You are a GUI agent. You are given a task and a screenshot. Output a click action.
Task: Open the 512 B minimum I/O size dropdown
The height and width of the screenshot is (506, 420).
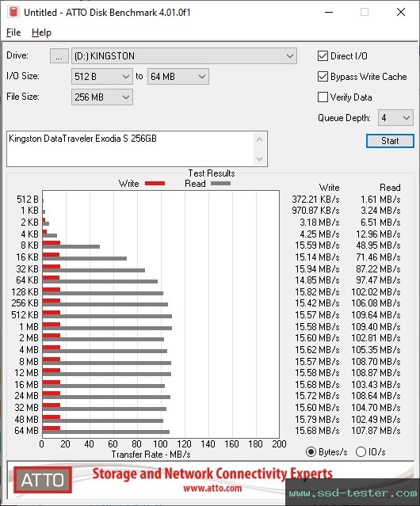(x=102, y=77)
